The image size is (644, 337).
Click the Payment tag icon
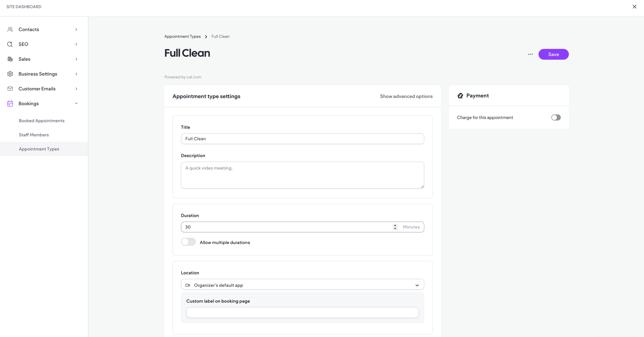pyautogui.click(x=460, y=96)
